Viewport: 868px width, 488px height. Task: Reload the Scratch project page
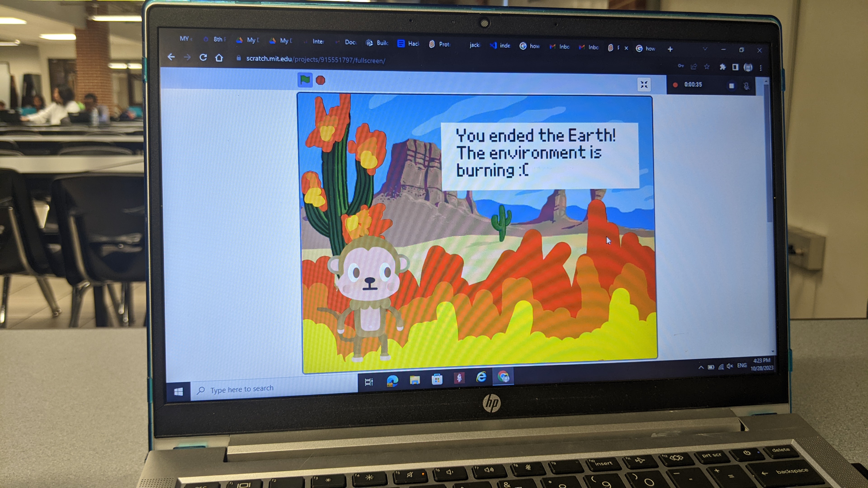(203, 58)
